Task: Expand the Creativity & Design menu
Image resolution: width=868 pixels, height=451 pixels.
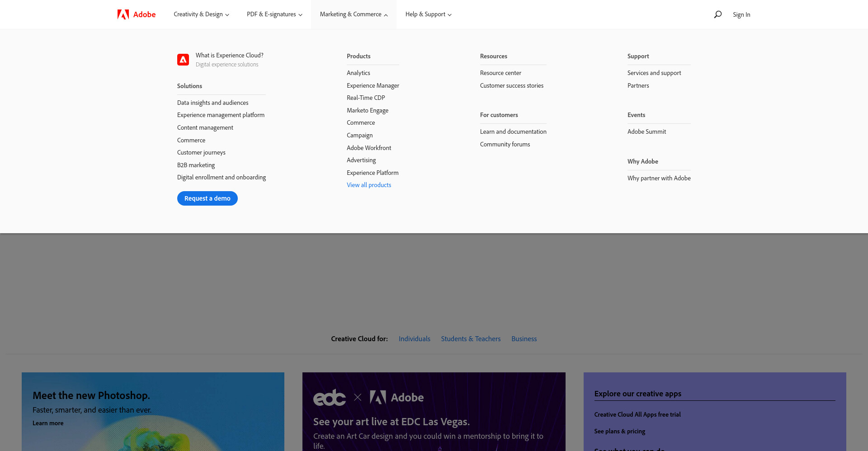Action: [201, 14]
